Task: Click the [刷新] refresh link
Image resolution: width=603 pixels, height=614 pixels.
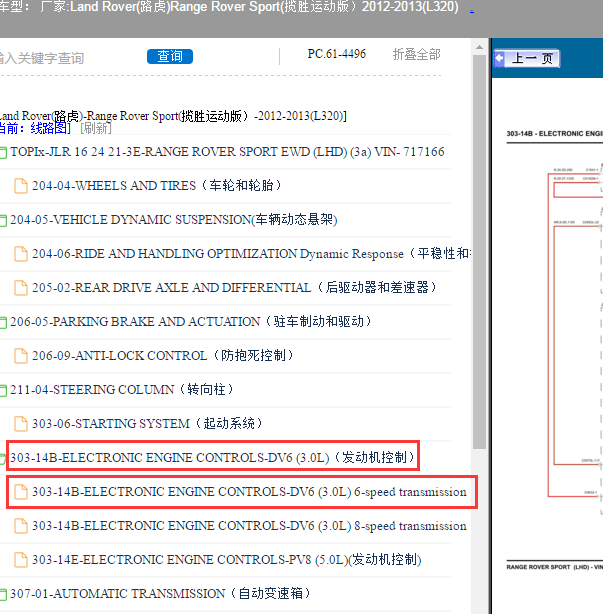Action: pyautogui.click(x=96, y=128)
